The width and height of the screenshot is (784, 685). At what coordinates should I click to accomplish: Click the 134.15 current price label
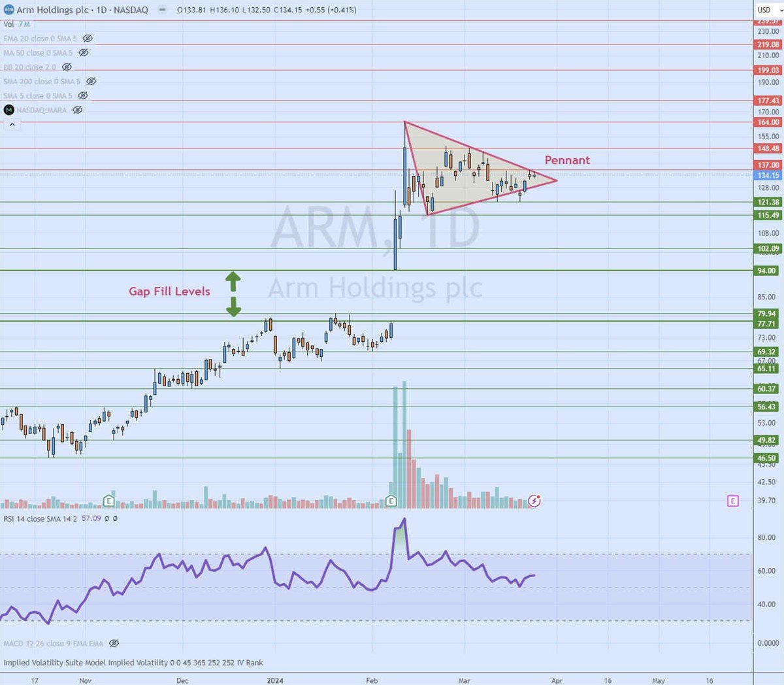coord(768,175)
